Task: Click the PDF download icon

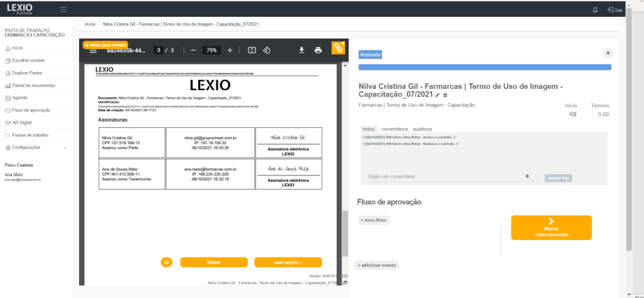Action: coord(302,50)
